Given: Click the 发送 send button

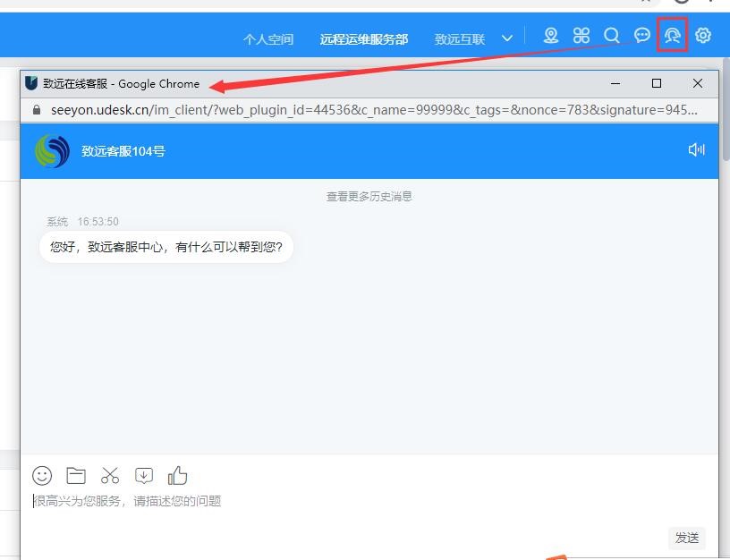Looking at the screenshot, I should (x=687, y=539).
